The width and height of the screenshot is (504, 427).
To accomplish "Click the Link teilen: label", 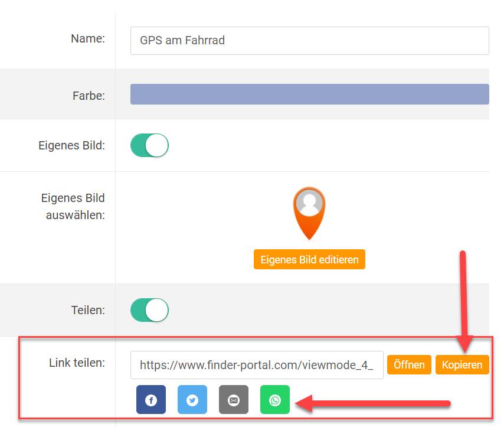I will 77,363.
